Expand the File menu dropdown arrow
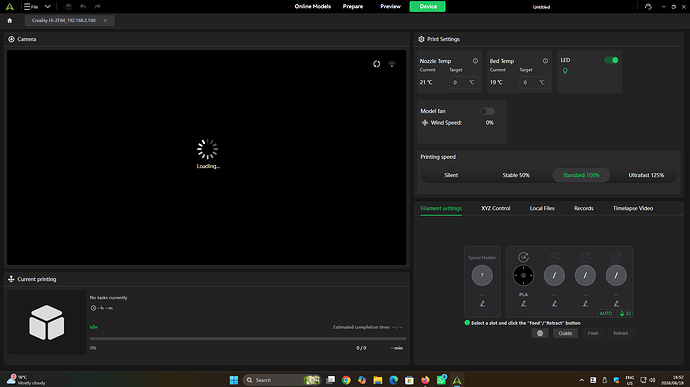The image size is (690, 387). click(48, 7)
